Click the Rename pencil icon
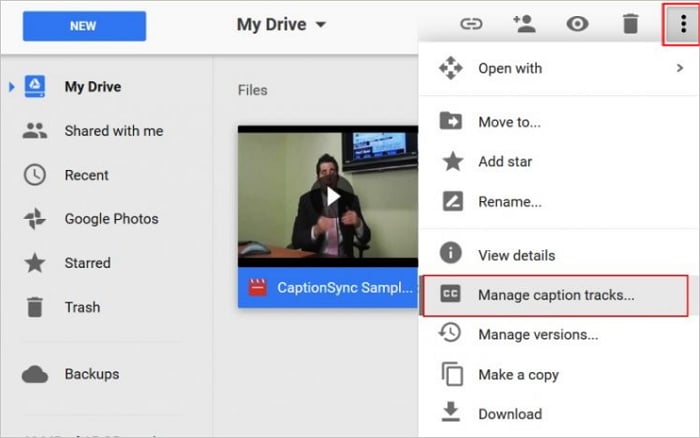 pos(451,201)
